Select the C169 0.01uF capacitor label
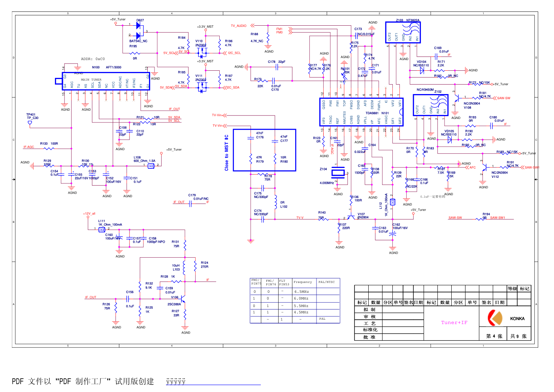Image resolution: width=554 pixels, height=392 pixels. click(441, 50)
